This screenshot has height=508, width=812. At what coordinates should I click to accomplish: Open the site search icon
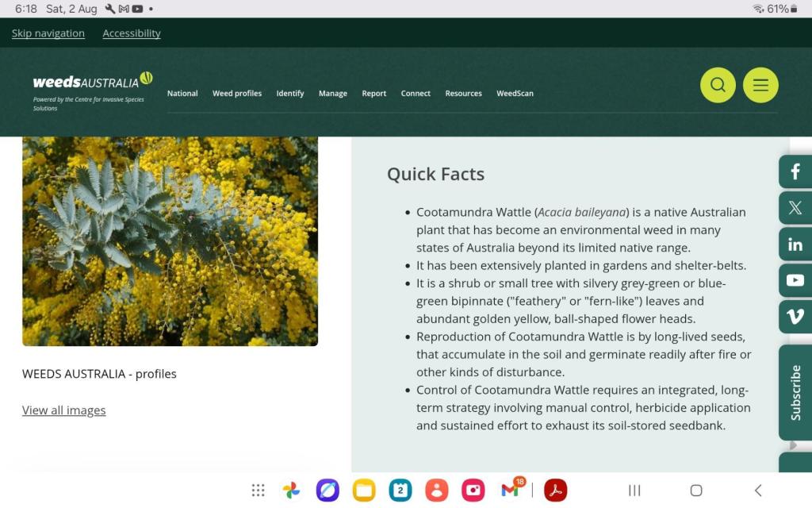tap(717, 85)
